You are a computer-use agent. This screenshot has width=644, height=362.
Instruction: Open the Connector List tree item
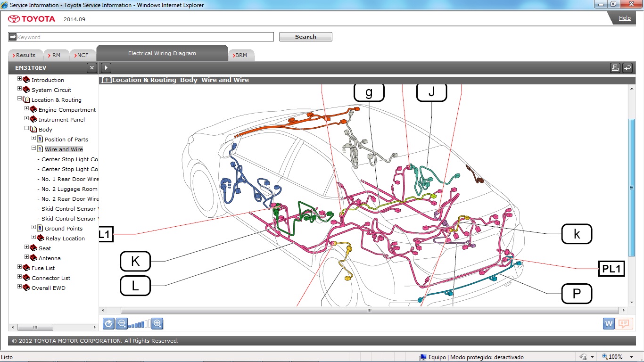51,278
